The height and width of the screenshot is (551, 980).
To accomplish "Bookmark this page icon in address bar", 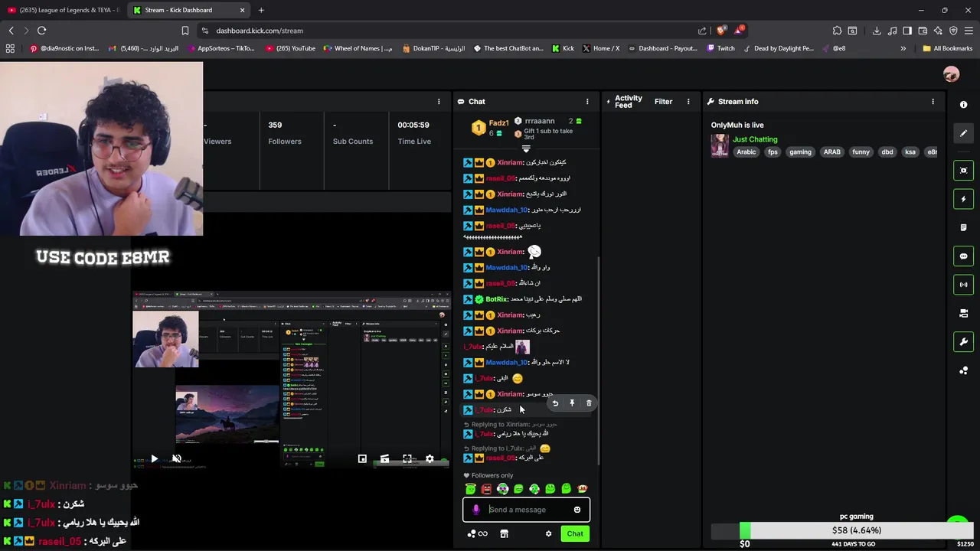I will tap(185, 31).
